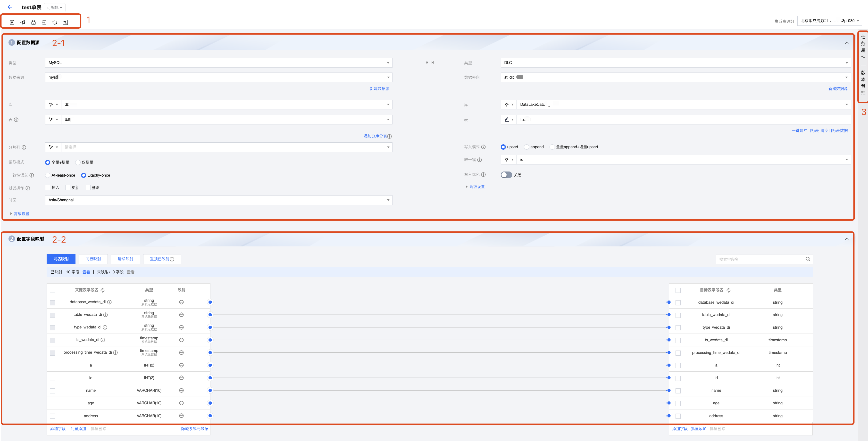This screenshot has height=441, width=868.
Task: Open the 版本管理 side tab
Action: 863,82
